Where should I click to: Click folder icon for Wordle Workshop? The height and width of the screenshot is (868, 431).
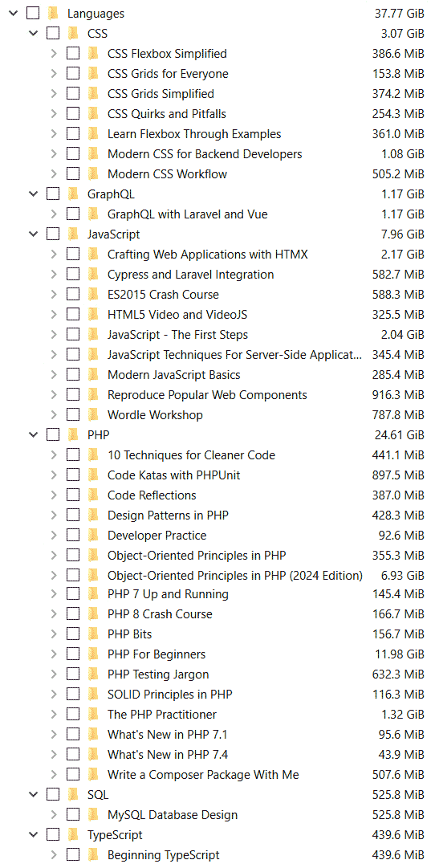tap(93, 414)
